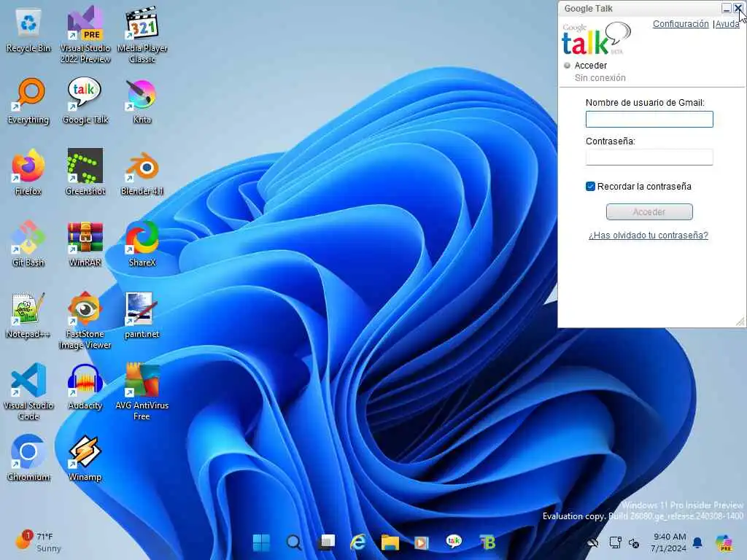Viewport: 747px width, 560px height.
Task: Open Ayuda help link
Action: coord(727,24)
